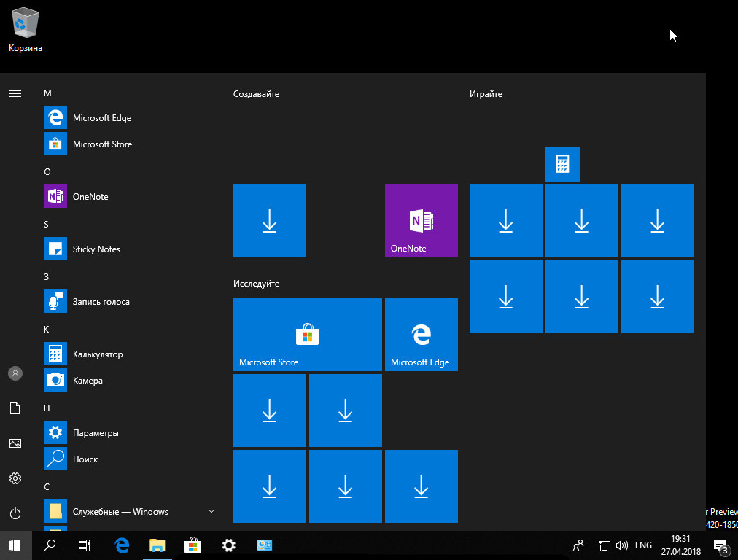
Task: Click the Играйте tile group header
Action: coord(486,94)
